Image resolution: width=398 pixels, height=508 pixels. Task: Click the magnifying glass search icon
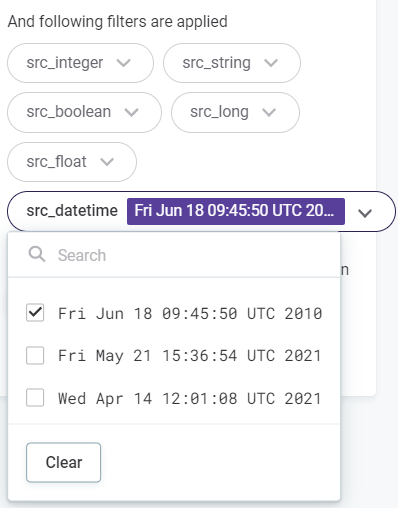[37, 255]
